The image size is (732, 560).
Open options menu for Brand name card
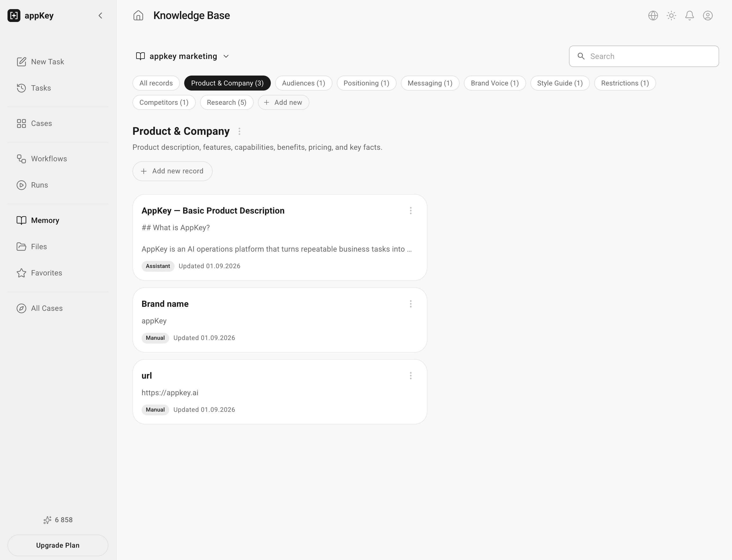(411, 304)
